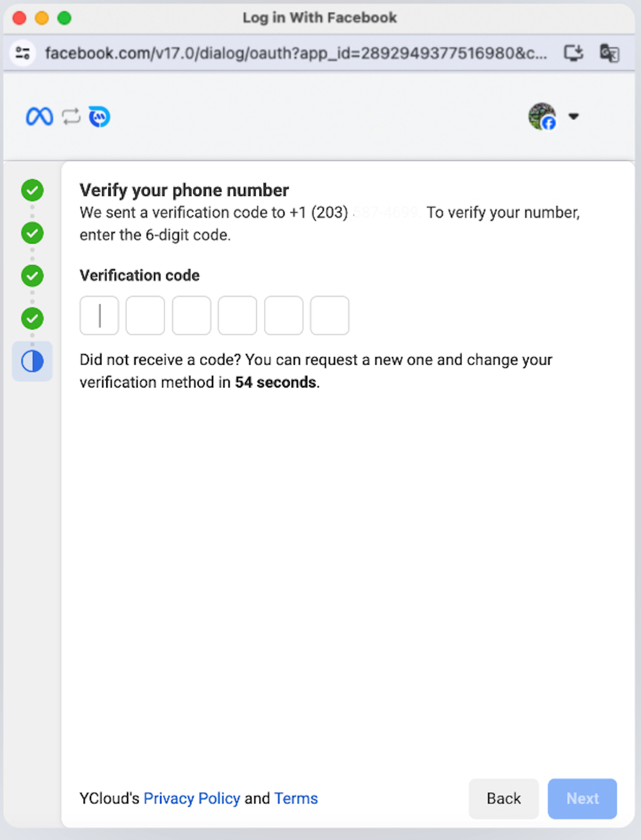Click the Facebook profile avatar
Viewport: 641px width, 840px height.
(x=542, y=116)
